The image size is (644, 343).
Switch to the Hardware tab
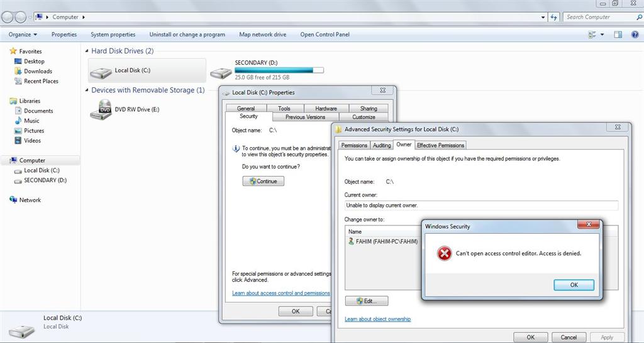pos(326,108)
